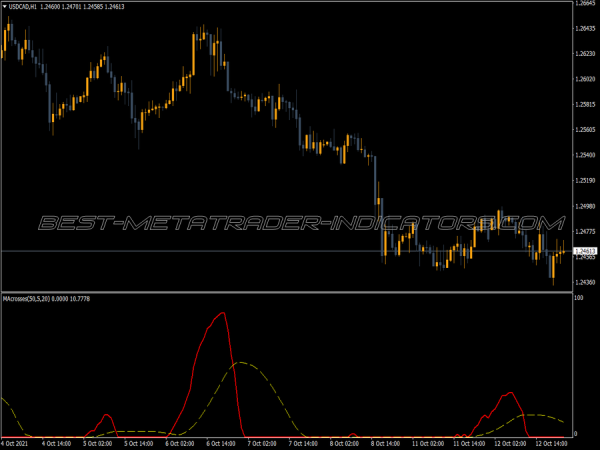Click the 6 Oct 02:00 time label
This screenshot has height=450, width=600.
click(x=179, y=444)
